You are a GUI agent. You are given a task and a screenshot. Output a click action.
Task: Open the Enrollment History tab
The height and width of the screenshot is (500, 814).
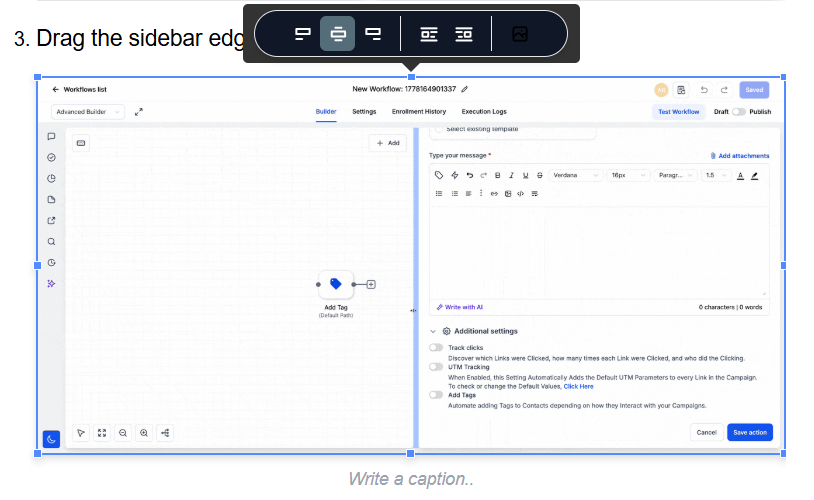(x=419, y=112)
